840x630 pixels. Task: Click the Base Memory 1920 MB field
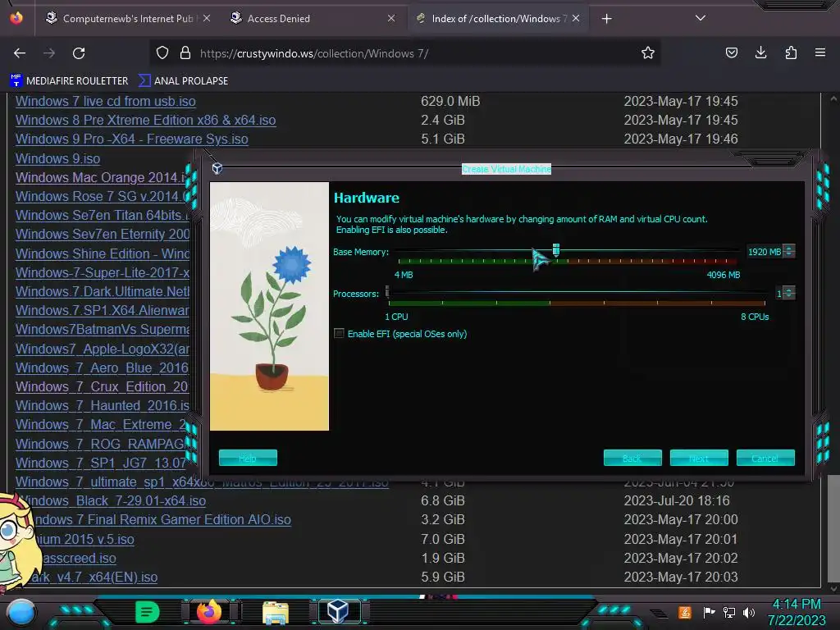[764, 252]
